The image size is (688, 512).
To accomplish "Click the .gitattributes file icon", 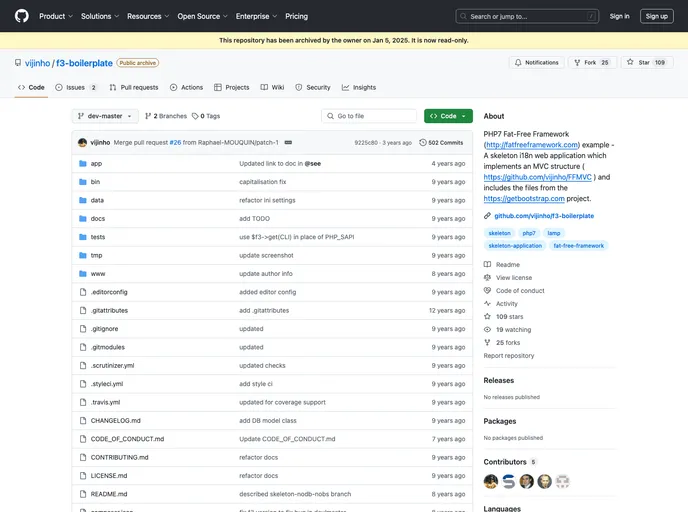I will [82, 311].
